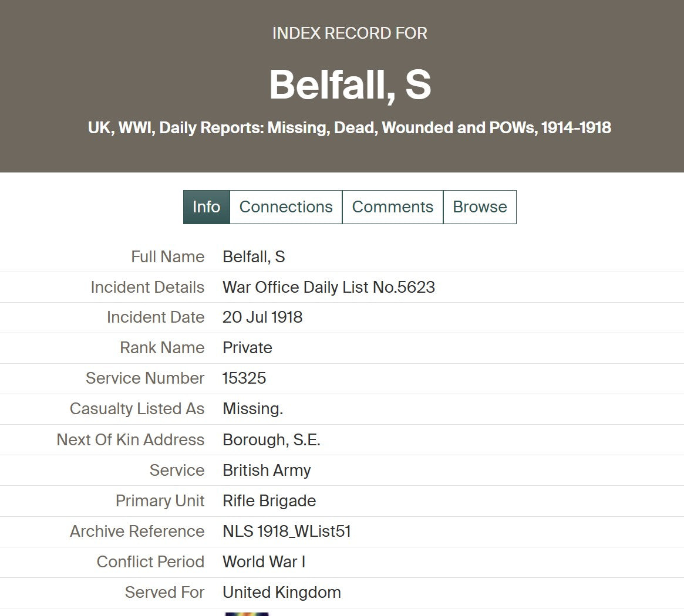Click the address 'Borough, S.E.'

[x=271, y=440]
